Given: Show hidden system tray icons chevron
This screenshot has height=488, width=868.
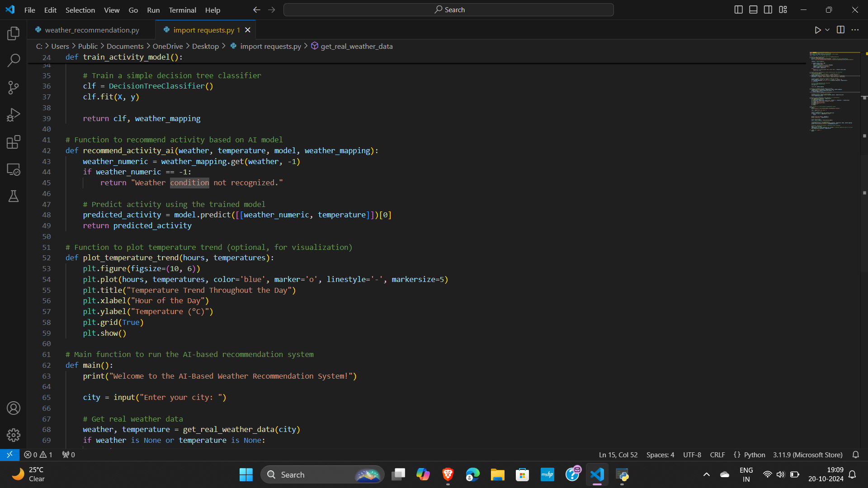Looking at the screenshot, I should 706,474.
